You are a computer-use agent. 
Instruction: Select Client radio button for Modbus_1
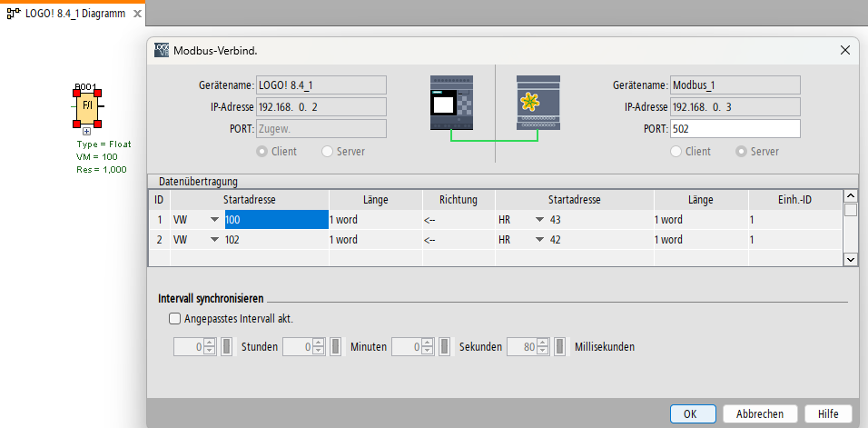click(676, 152)
